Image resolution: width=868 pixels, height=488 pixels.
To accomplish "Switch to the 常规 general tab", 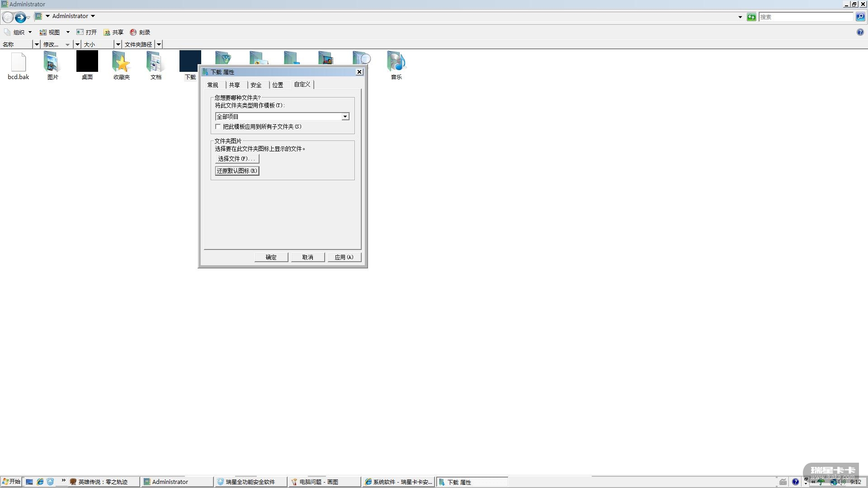I will pos(212,85).
